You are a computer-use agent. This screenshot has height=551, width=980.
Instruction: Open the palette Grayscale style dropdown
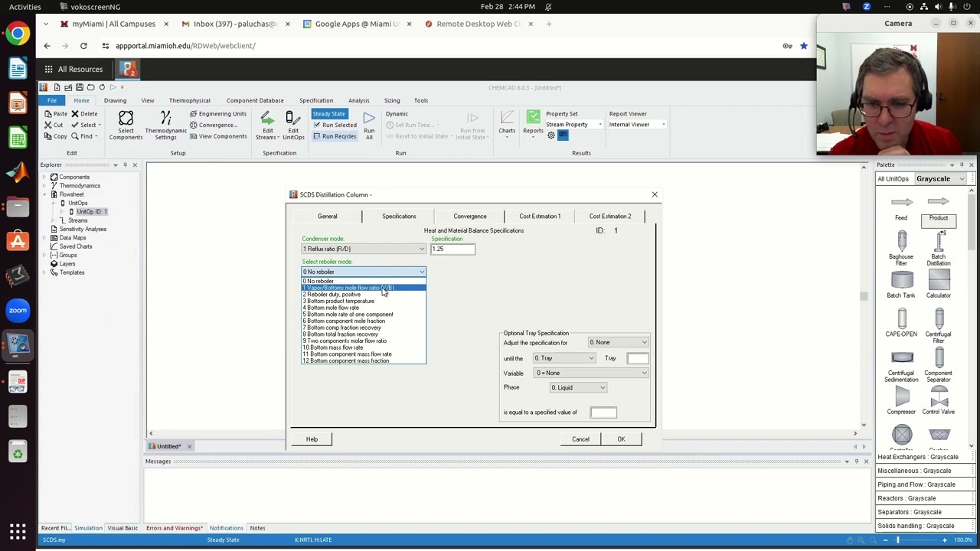point(941,179)
